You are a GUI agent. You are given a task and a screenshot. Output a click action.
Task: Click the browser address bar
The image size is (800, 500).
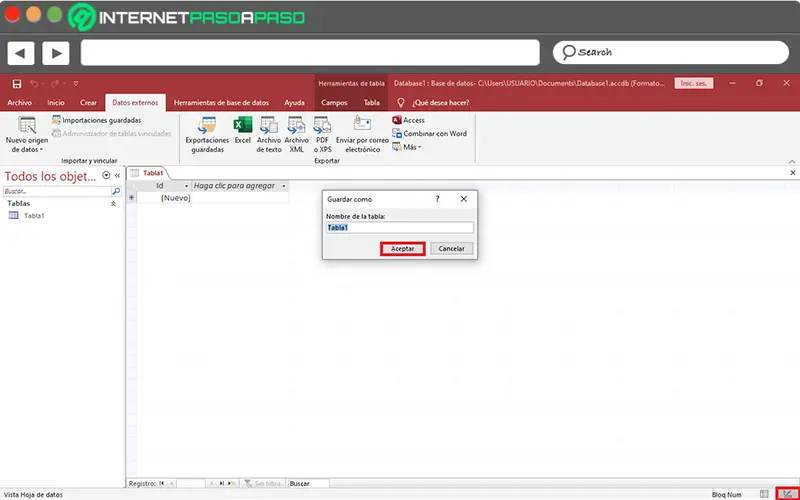point(310,53)
